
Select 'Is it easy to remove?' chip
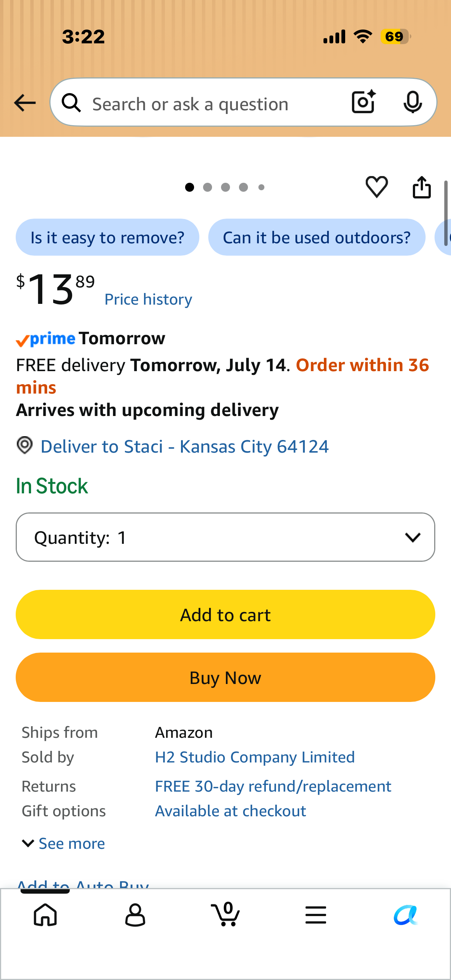pos(107,237)
